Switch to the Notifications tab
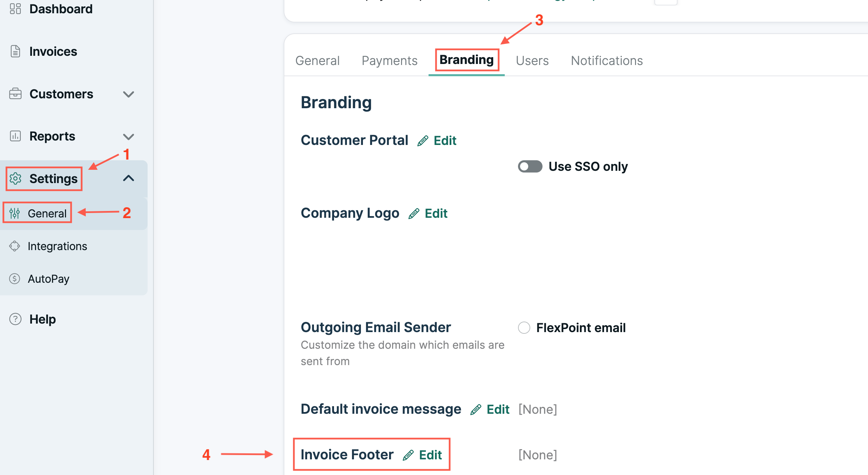 [x=607, y=61]
